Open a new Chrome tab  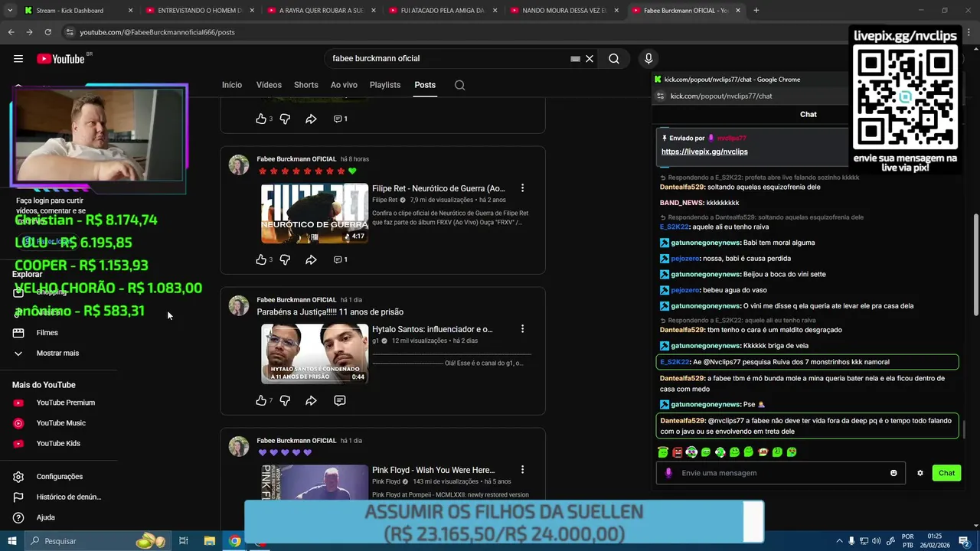pyautogui.click(x=756, y=11)
